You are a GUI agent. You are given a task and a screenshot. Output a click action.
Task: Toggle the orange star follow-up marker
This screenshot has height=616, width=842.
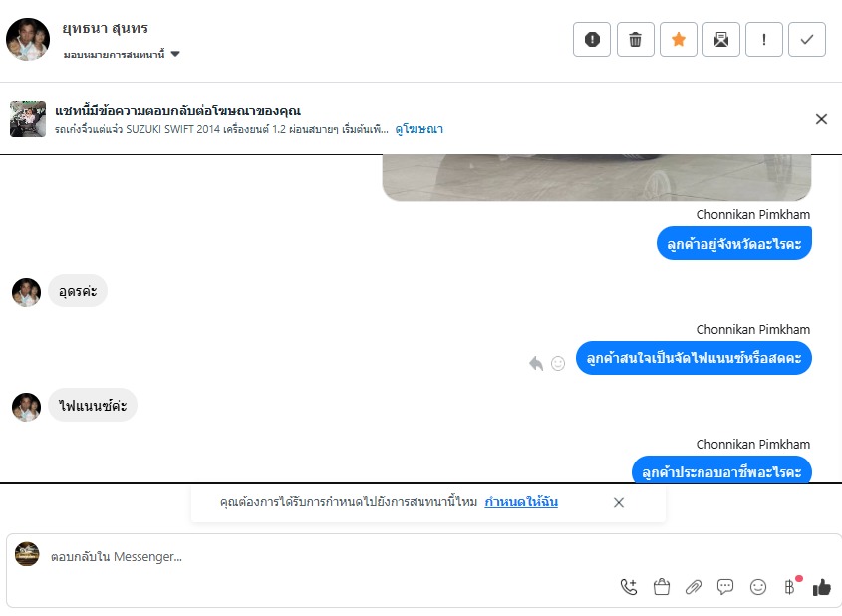[x=679, y=39]
